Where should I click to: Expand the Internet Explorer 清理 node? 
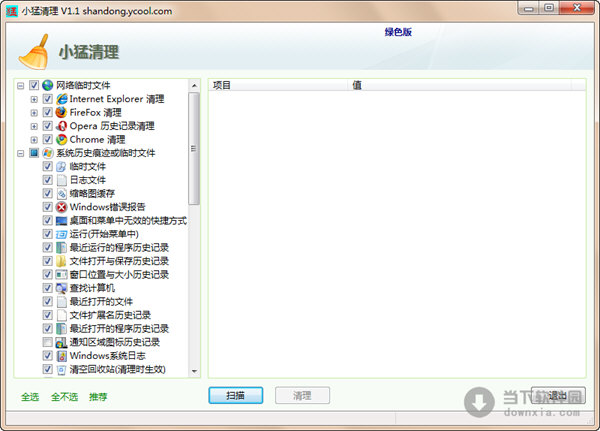[34, 100]
